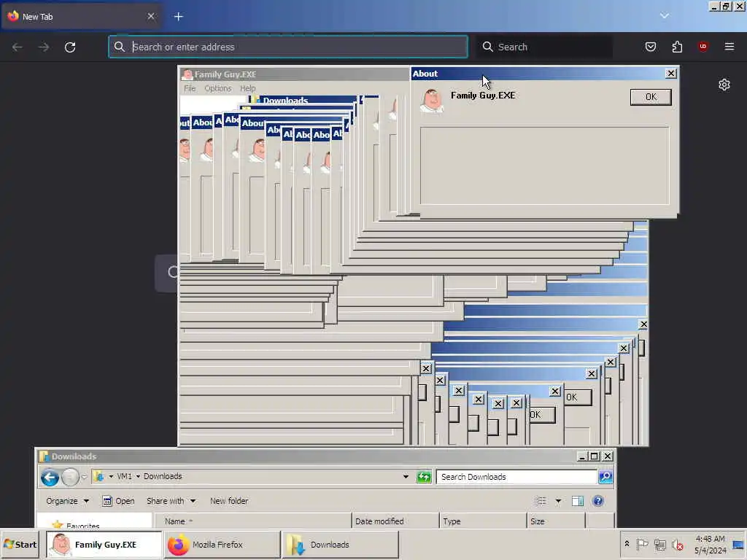747x560 pixels.
Task: Sort by the Size column header
Action: [x=556, y=521]
